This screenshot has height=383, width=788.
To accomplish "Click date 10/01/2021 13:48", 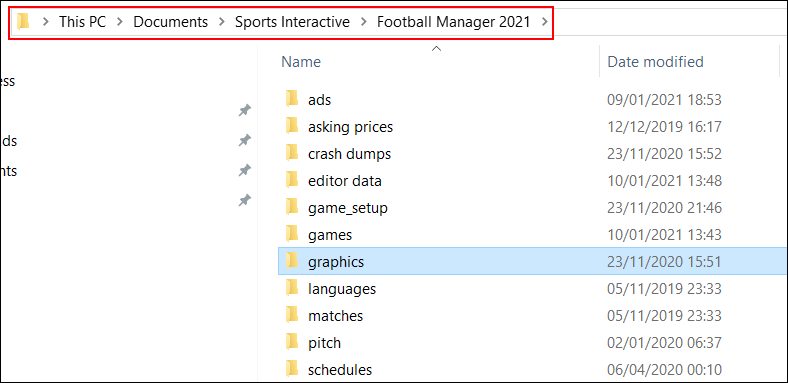I will tap(664, 181).
